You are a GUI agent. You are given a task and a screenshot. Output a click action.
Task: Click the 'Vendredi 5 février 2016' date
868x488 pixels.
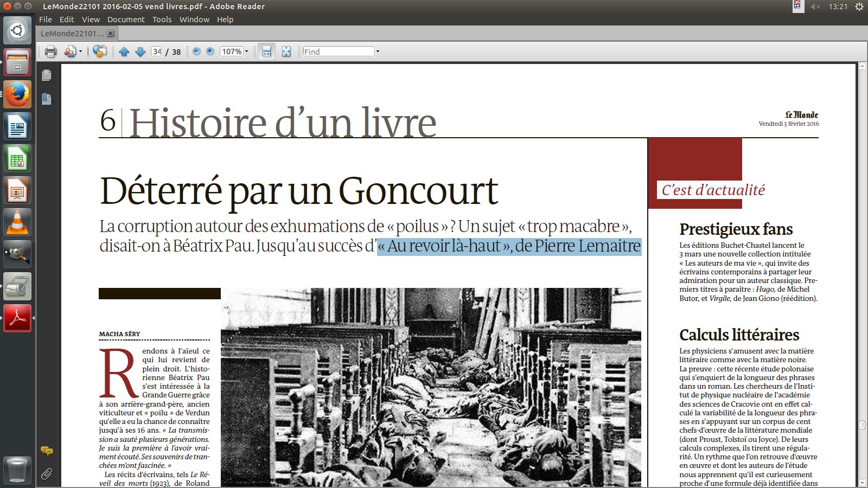(x=789, y=124)
